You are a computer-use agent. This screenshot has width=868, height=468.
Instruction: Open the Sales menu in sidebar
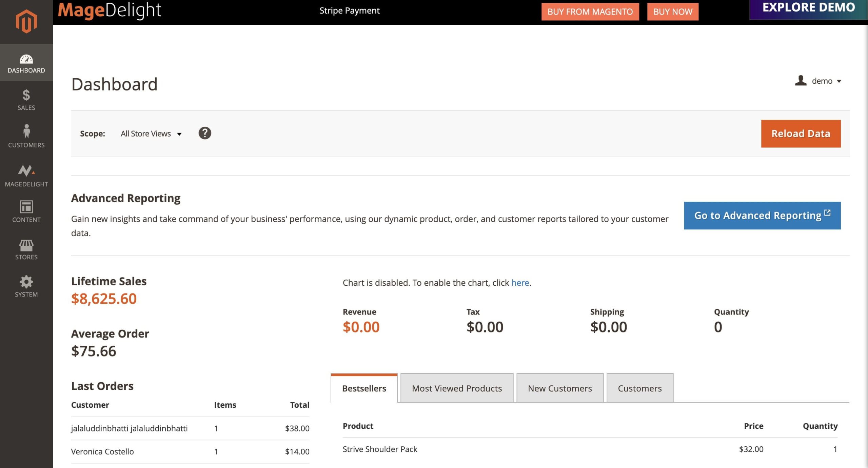pyautogui.click(x=26, y=100)
